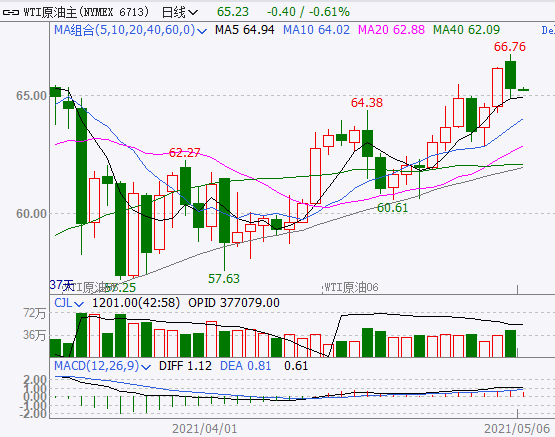Click the 72万 volume axis label
The height and width of the screenshot is (437, 555).
tap(35, 313)
